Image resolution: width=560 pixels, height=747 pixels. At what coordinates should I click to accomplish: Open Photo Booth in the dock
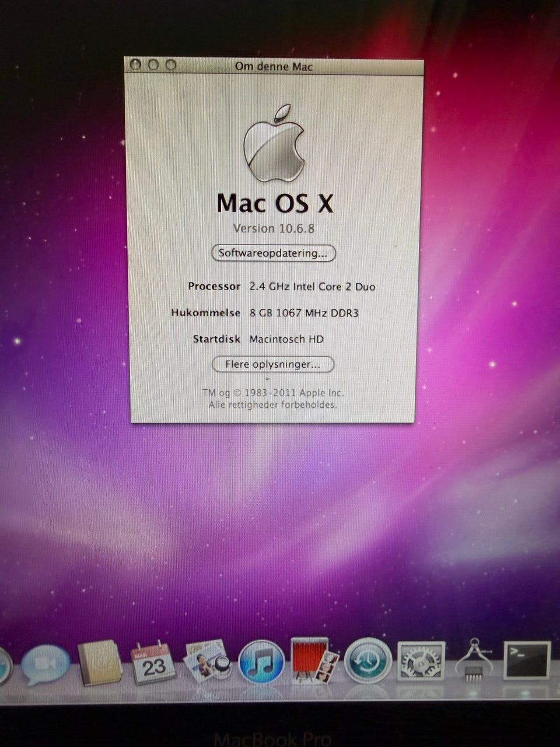[x=314, y=661]
